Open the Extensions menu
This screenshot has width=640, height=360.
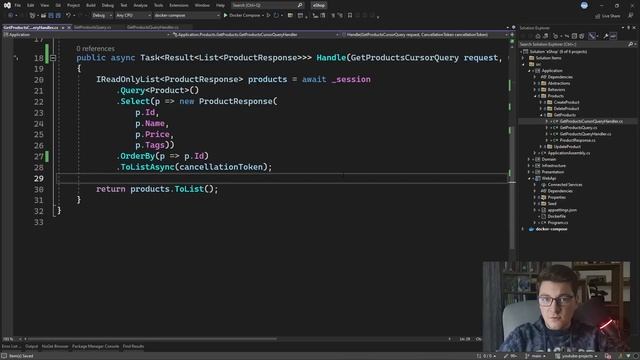pos(179,5)
